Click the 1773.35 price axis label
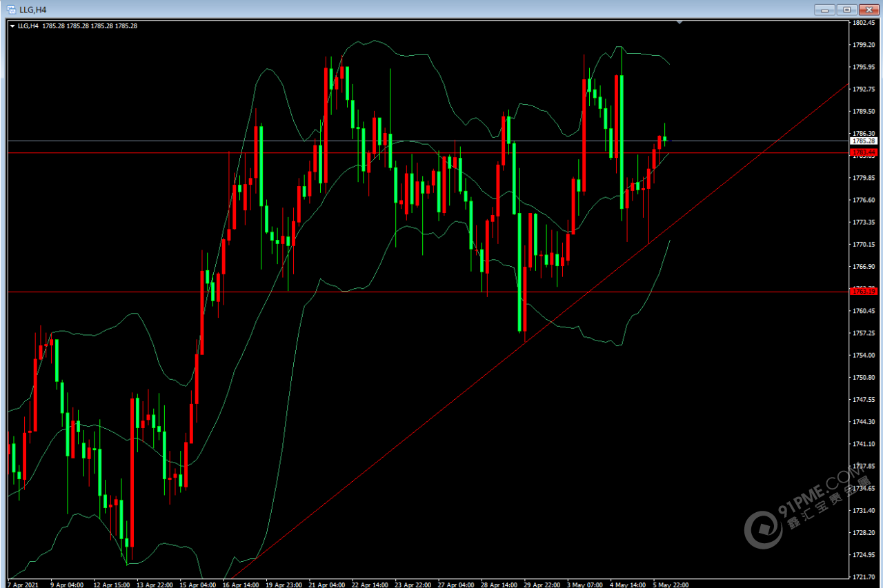 (x=864, y=222)
